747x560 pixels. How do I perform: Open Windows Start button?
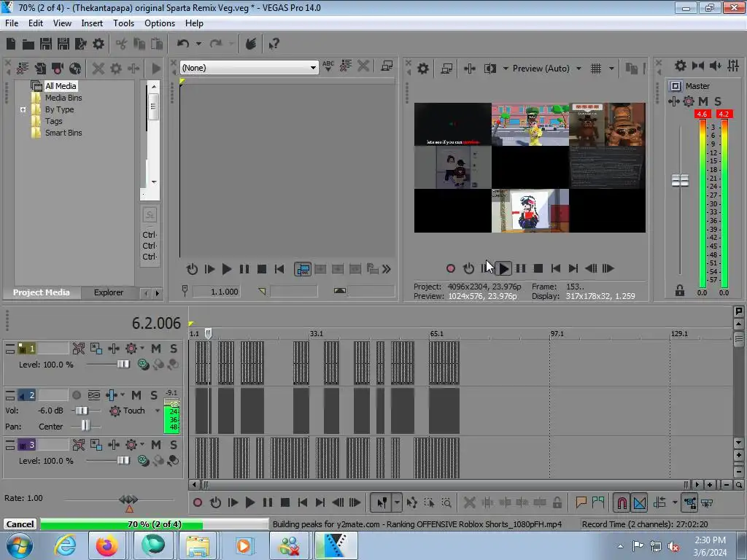click(x=19, y=545)
